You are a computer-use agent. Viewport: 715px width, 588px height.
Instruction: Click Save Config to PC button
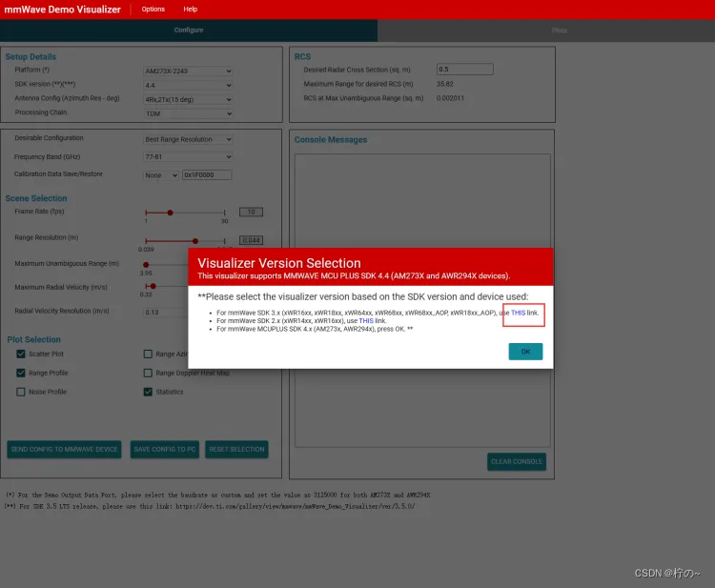pyautogui.click(x=165, y=450)
